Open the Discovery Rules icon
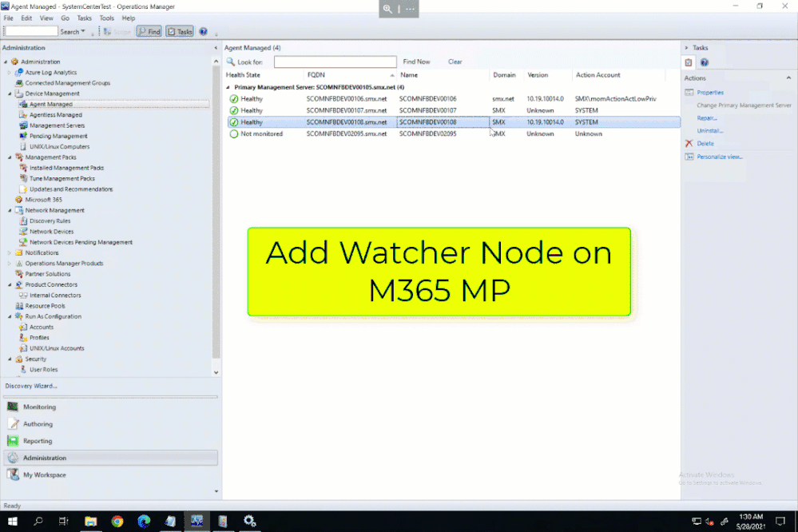Image resolution: width=798 pixels, height=532 pixels. pos(23,221)
